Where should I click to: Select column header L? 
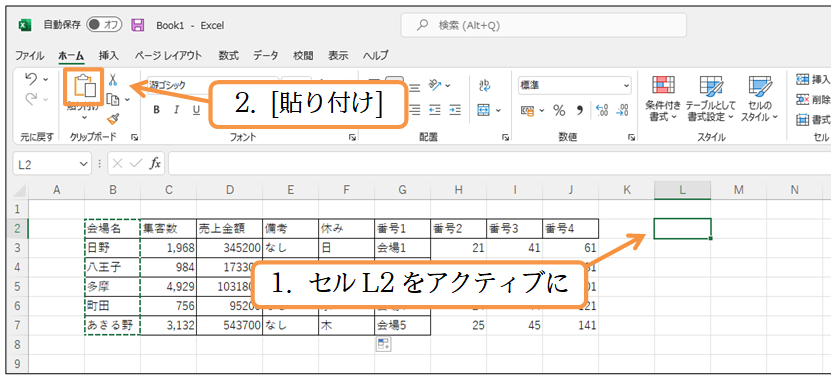click(x=682, y=190)
